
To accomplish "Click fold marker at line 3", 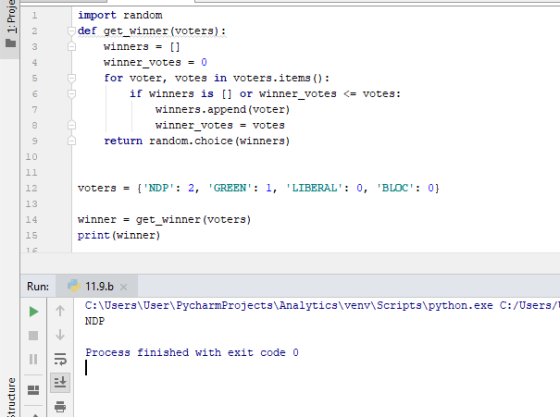I will [x=71, y=47].
